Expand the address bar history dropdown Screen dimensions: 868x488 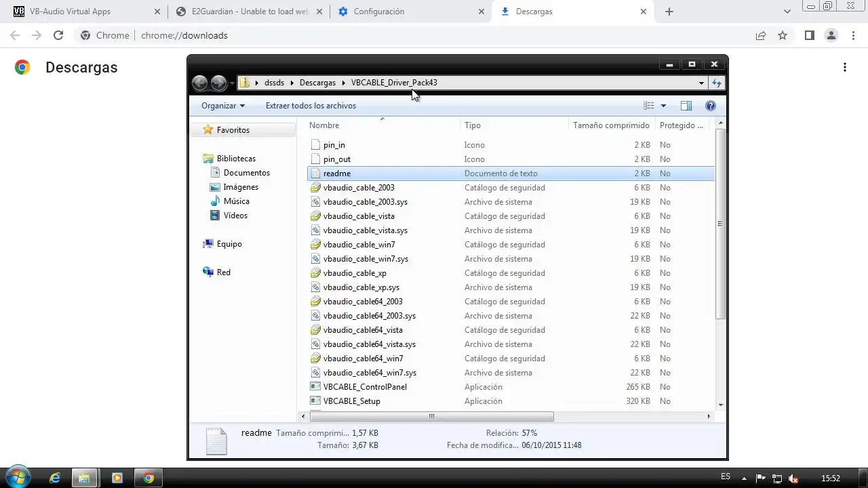[701, 83]
